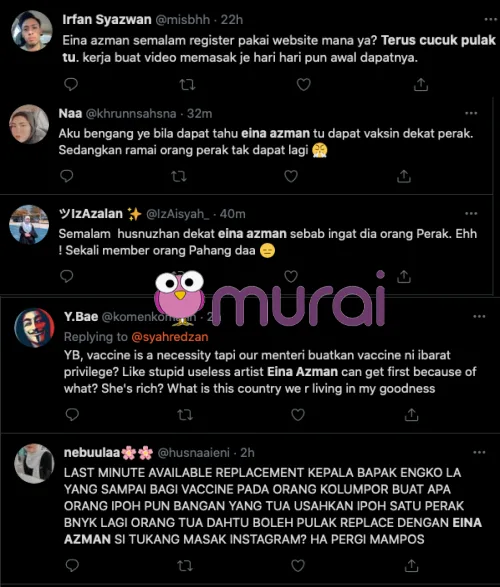Image resolution: width=500 pixels, height=587 pixels.
Task: View Y.Bae's mask avatar picture
Action: (x=34, y=328)
